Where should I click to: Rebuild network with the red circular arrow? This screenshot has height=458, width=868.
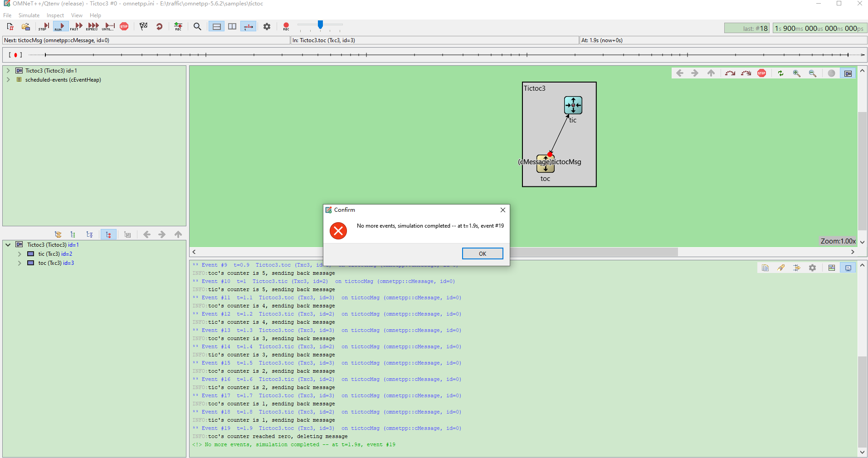pyautogui.click(x=159, y=27)
